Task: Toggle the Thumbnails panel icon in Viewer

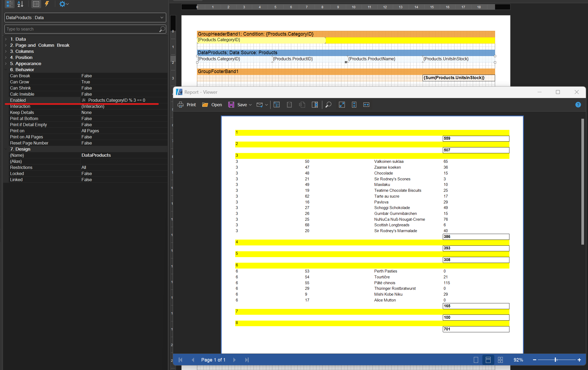Action: pyautogui.click(x=315, y=105)
